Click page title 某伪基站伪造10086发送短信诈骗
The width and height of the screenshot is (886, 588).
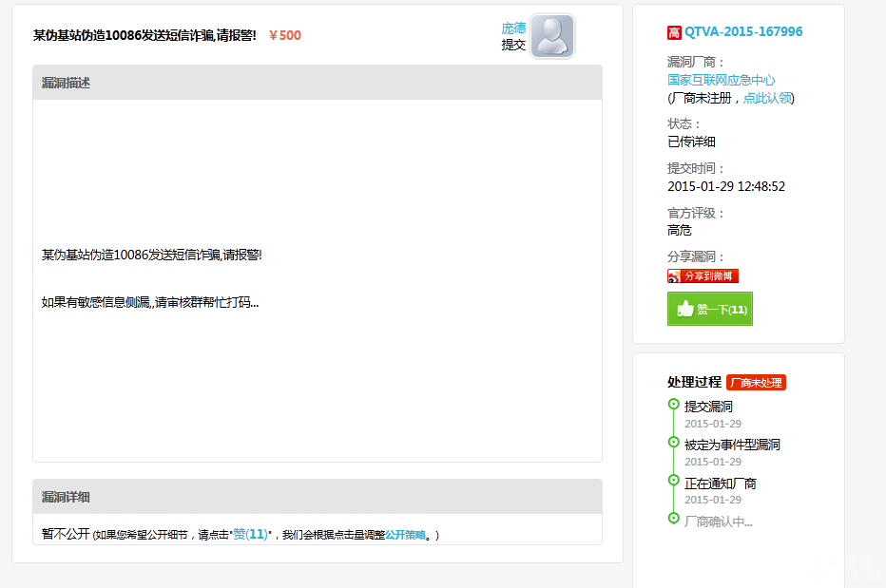144,35
